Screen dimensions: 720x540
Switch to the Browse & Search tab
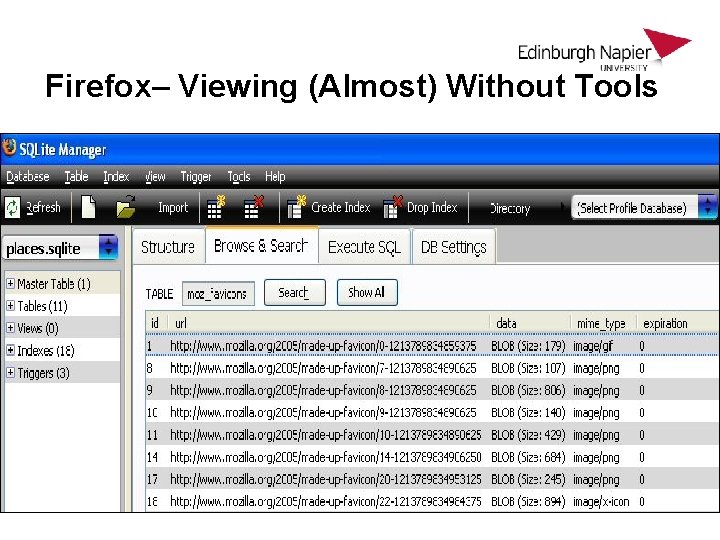261,246
